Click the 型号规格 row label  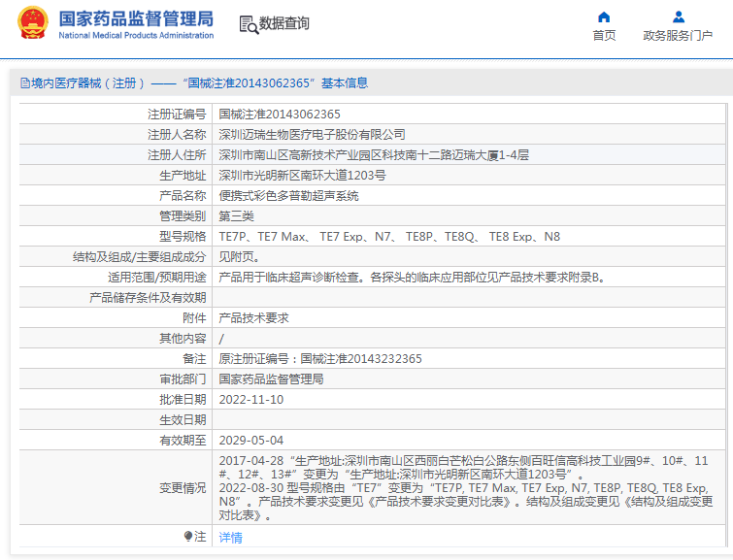[x=183, y=237]
